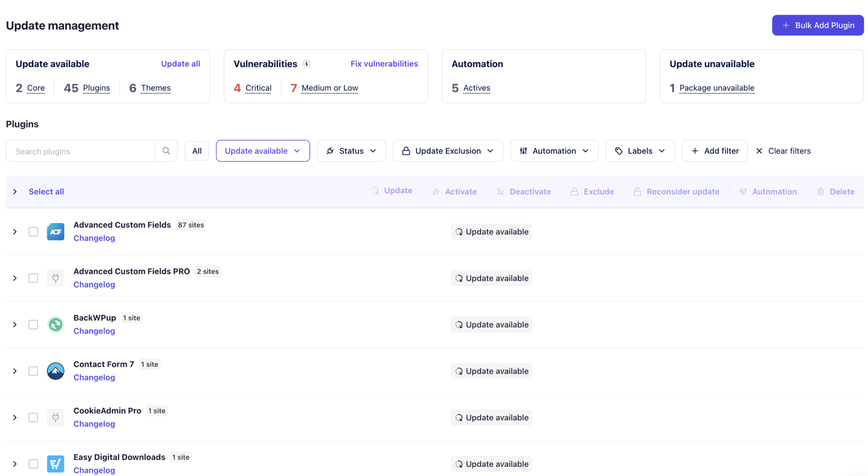Click the Easy Digital Downloads cart icon
This screenshot has height=476, width=868.
click(55, 464)
